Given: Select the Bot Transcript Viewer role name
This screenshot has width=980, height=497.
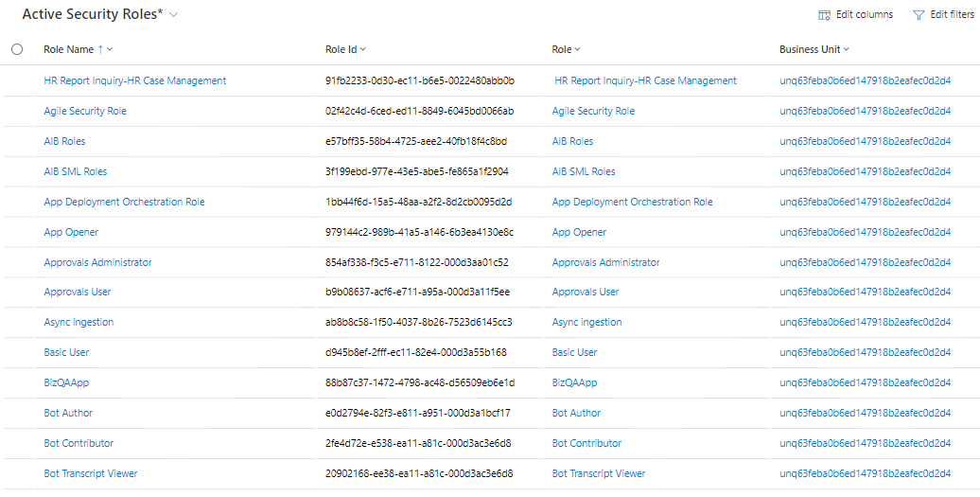Looking at the screenshot, I should [x=91, y=473].
